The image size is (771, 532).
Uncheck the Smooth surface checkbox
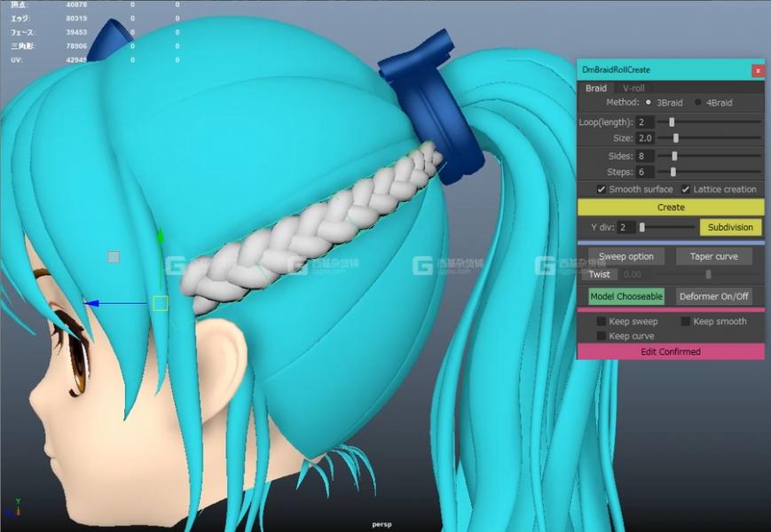(601, 189)
